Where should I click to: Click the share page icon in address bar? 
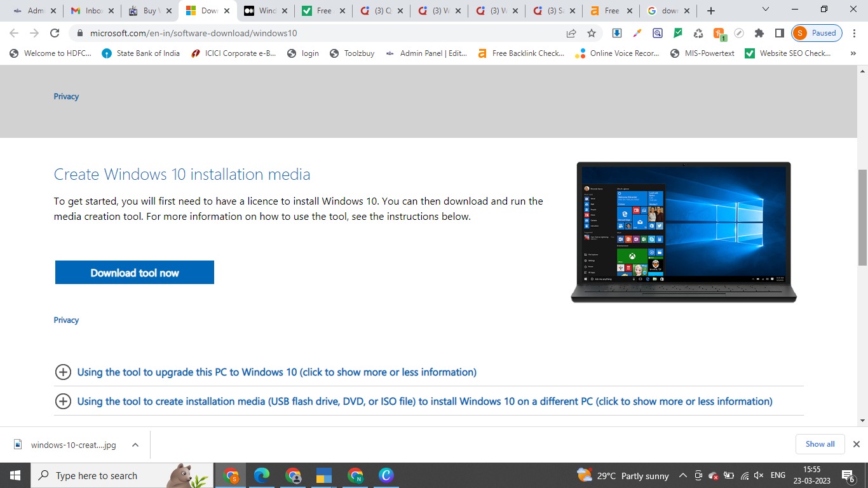pos(571,33)
